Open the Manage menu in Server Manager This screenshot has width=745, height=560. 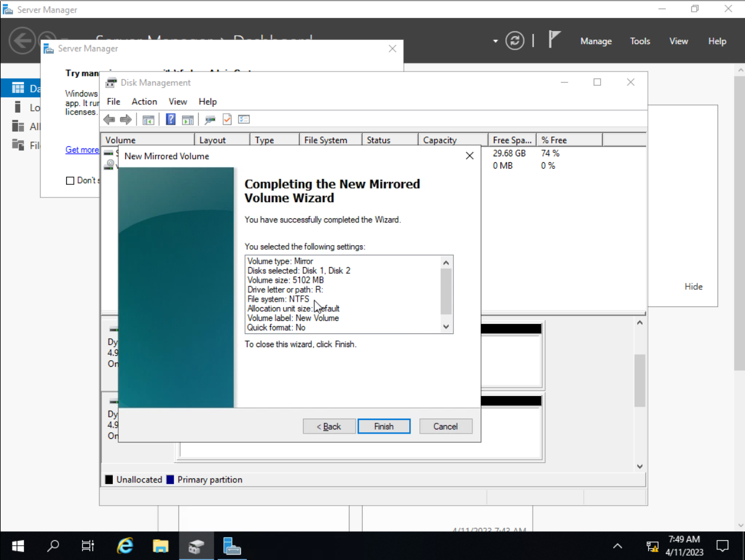(596, 41)
